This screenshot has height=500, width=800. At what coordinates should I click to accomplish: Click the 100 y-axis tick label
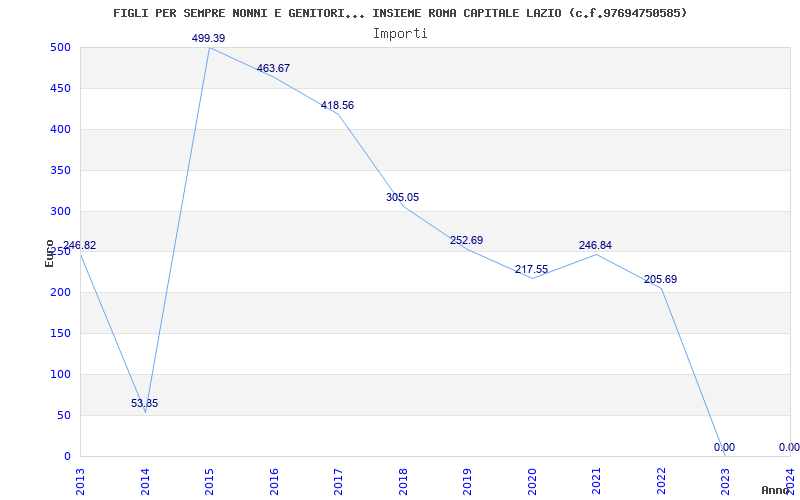60,374
